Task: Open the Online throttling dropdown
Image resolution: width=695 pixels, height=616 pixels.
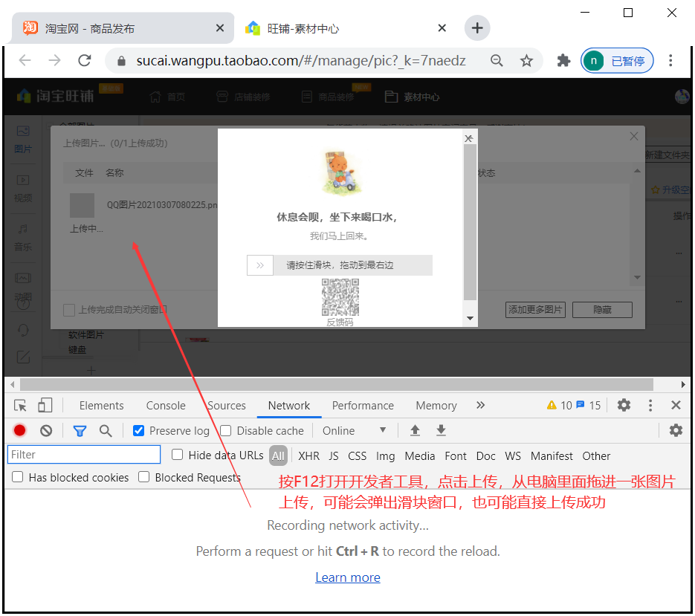Action: (354, 431)
